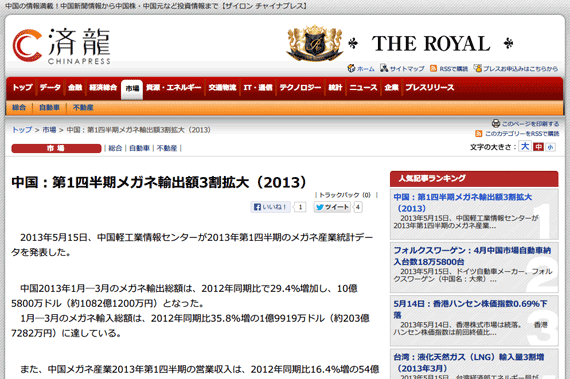Image resolution: width=570 pixels, height=379 pixels.
Task: Click the トップ breadcrumb link
Action: (22, 130)
